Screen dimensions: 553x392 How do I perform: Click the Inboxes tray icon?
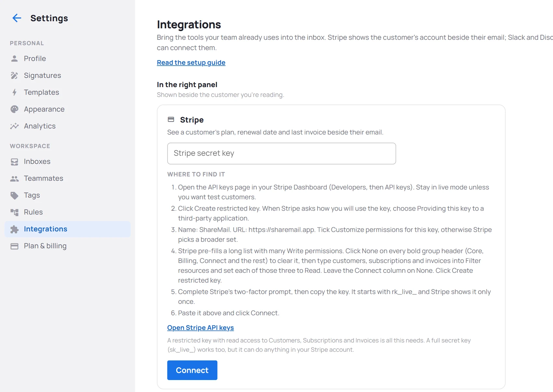tap(14, 162)
